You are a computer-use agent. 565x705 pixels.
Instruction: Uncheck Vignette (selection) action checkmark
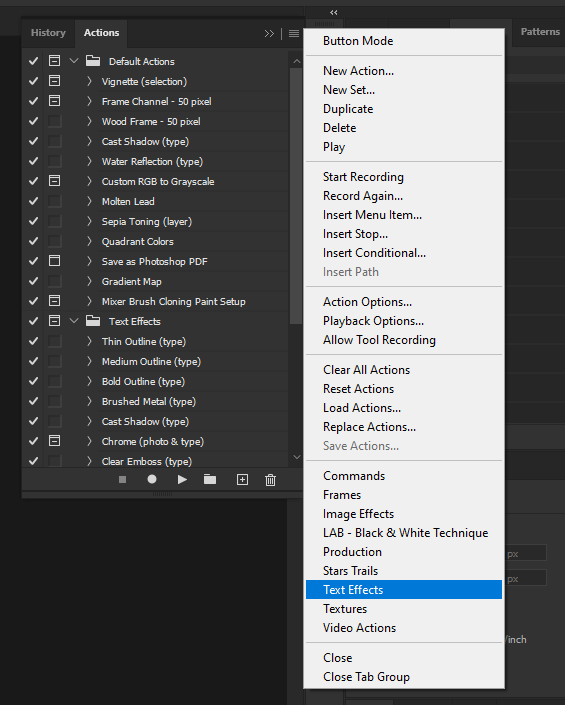(33, 81)
